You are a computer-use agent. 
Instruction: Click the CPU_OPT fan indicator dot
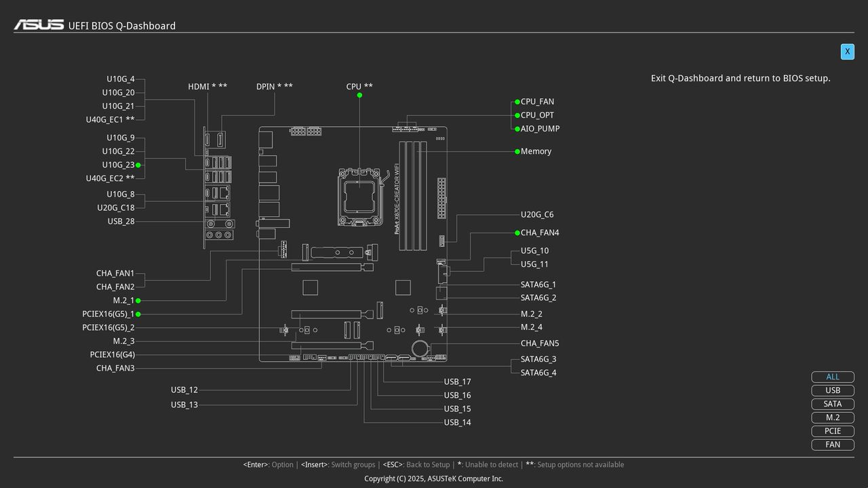click(516, 115)
